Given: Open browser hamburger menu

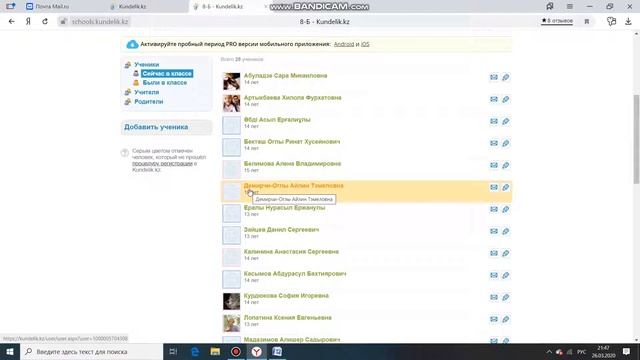Looking at the screenshot, I should [x=569, y=7].
